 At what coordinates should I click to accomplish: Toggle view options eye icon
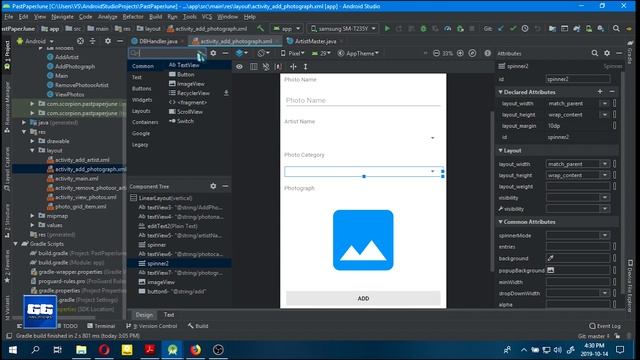pyautogui.click(x=239, y=67)
